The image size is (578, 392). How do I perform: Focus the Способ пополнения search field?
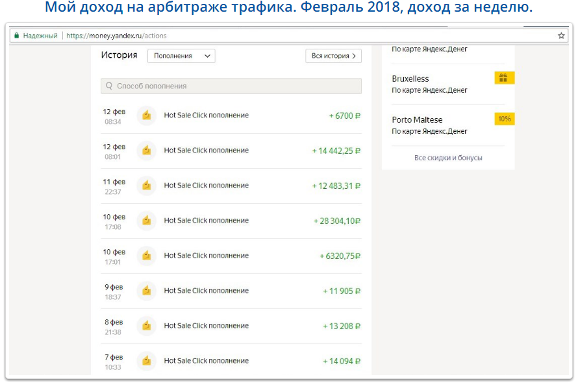pyautogui.click(x=231, y=86)
